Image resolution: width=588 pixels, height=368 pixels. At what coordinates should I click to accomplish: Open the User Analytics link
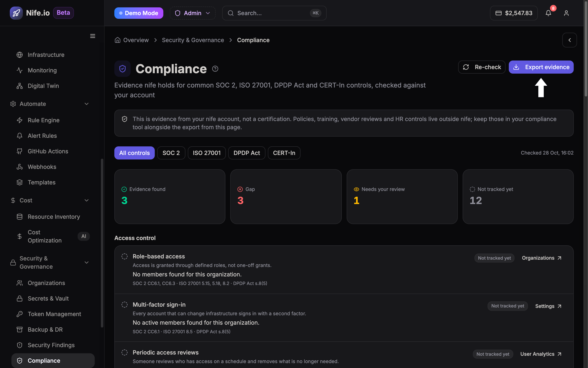541,354
